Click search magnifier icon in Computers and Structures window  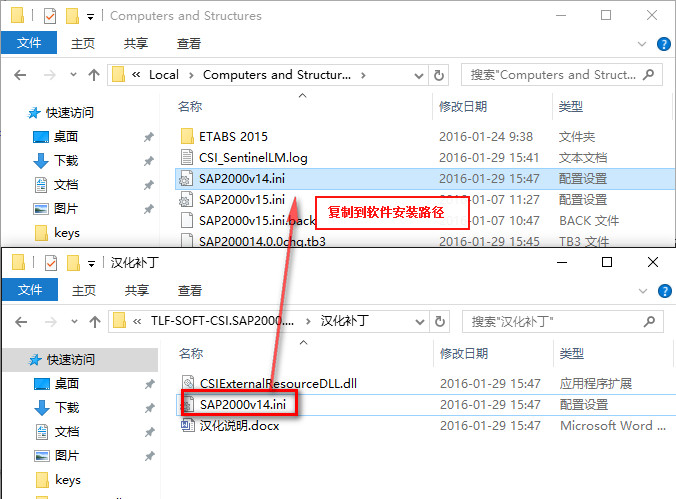(648, 75)
